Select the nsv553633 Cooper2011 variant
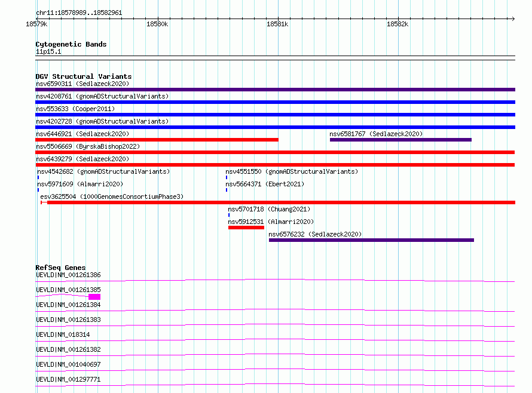532x393 pixels. tap(275, 115)
